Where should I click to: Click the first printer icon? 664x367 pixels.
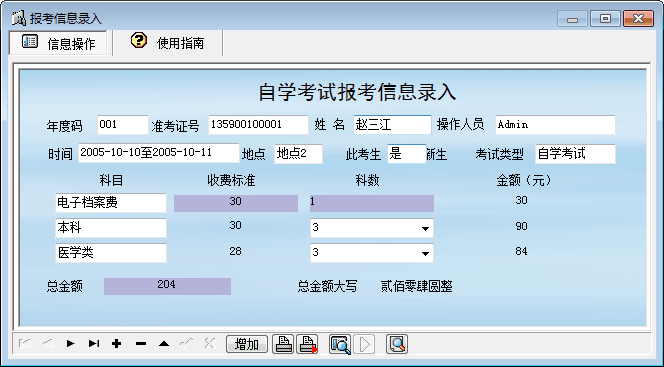tap(283, 344)
